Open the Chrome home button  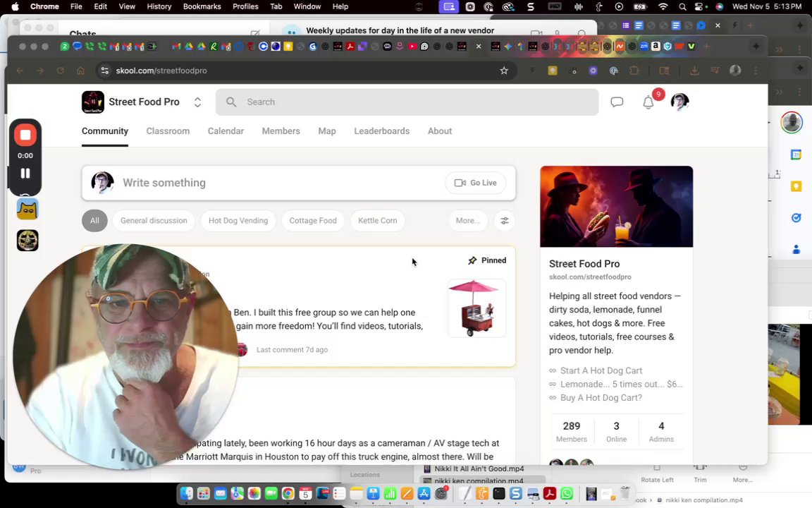click(x=80, y=71)
